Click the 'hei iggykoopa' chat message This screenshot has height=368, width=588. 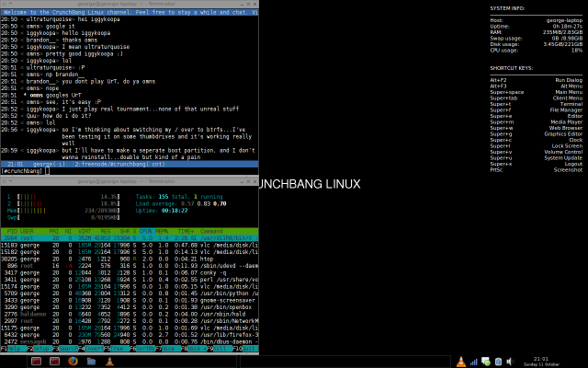[98, 19]
